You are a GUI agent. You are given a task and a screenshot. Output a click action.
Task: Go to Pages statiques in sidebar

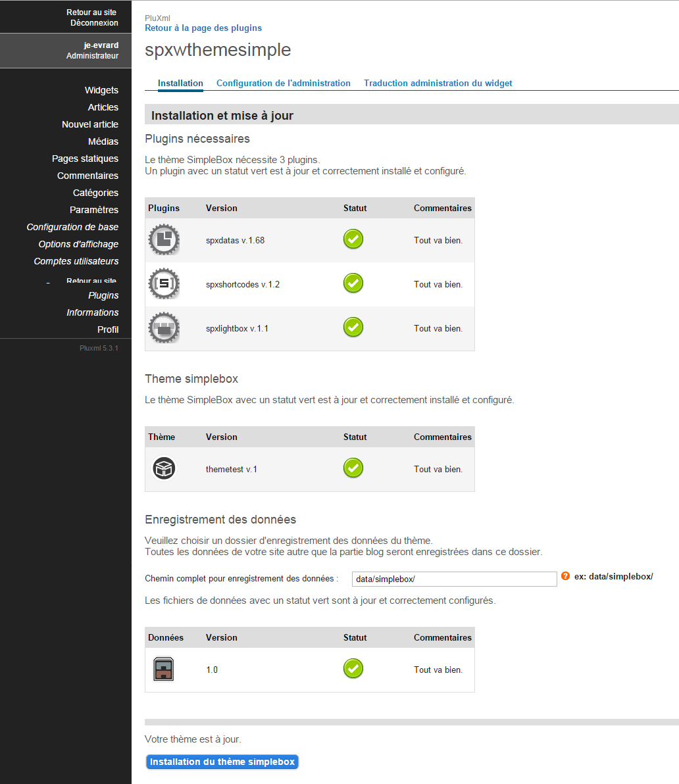(85, 159)
